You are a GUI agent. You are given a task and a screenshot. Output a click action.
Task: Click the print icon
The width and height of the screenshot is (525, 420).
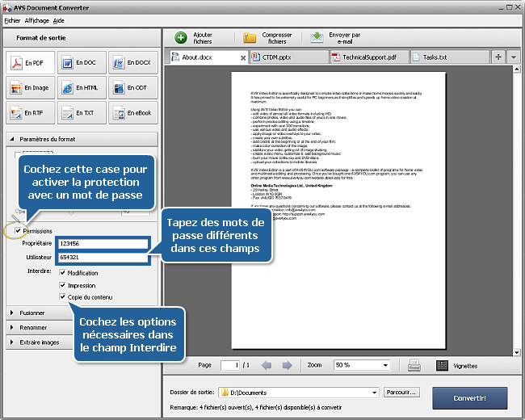click(414, 365)
